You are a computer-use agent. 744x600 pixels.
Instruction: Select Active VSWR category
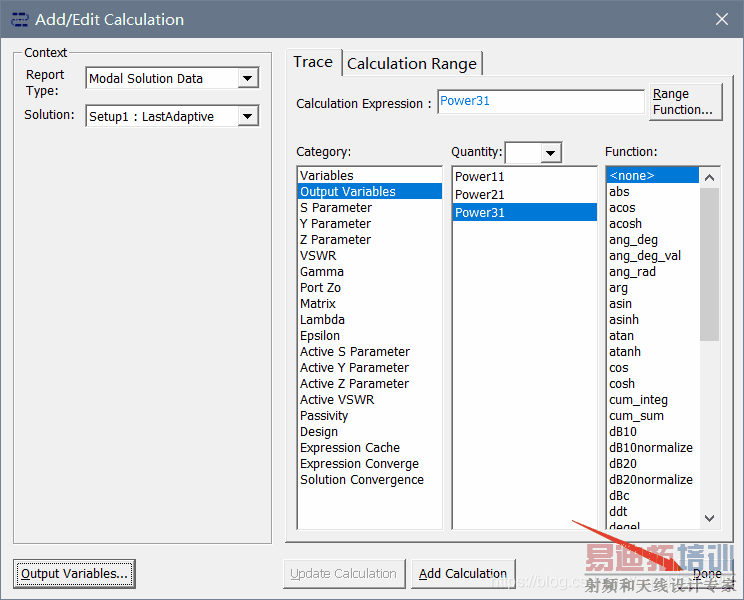coord(370,400)
